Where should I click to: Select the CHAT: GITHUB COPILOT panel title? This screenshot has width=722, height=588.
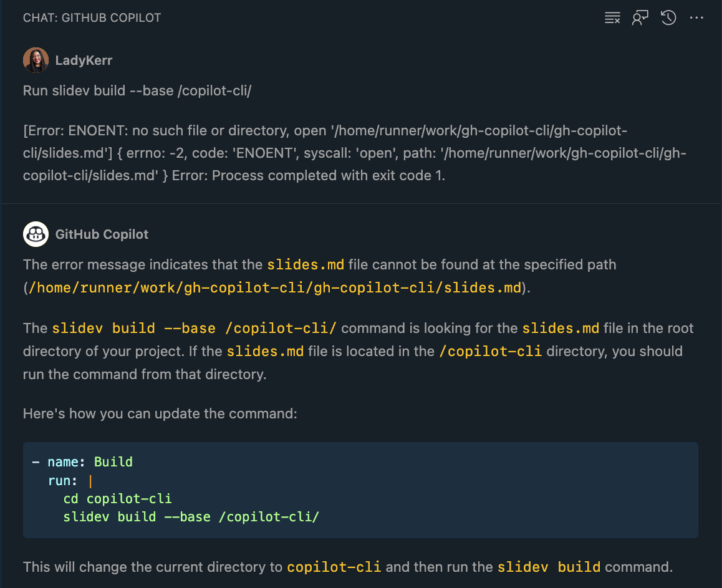pos(92,17)
